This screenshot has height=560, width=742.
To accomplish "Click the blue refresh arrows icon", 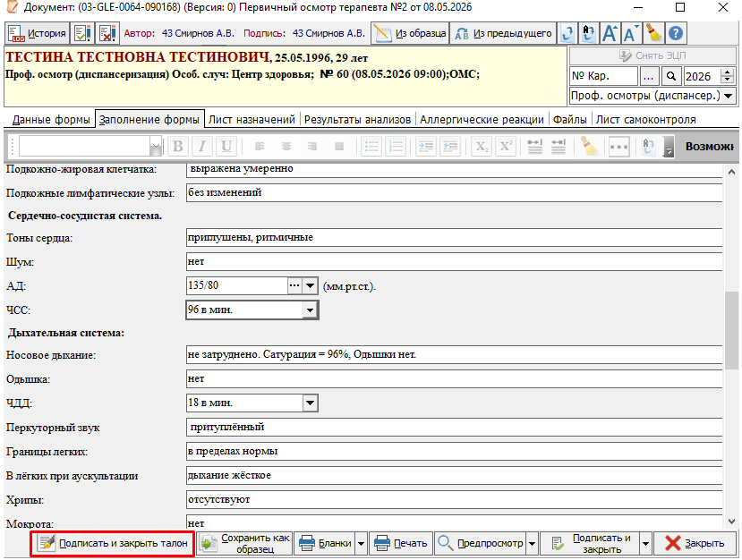I will (x=567, y=34).
